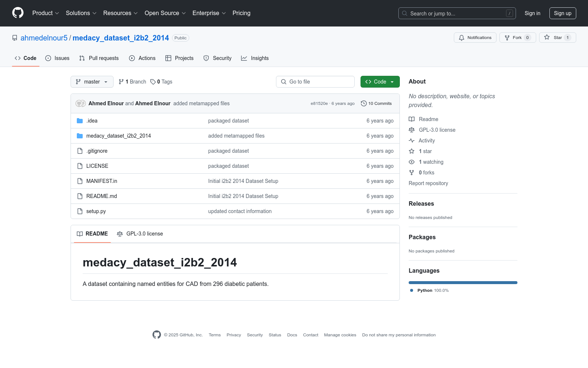Select the README tab in the file viewer

coord(92,234)
